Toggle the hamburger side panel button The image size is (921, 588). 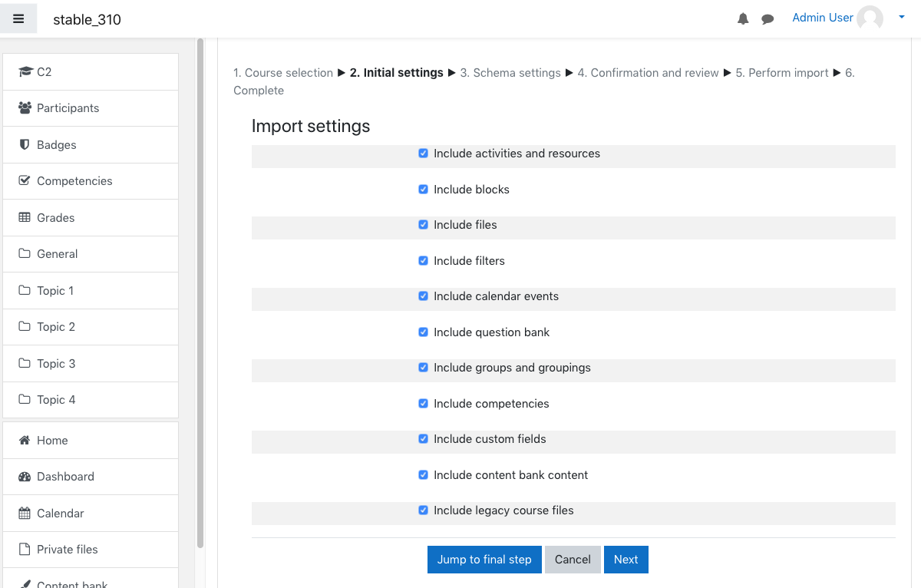(18, 18)
